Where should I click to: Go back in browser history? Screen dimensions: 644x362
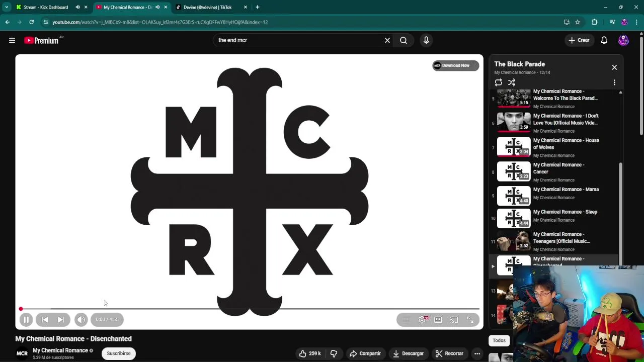click(x=8, y=22)
